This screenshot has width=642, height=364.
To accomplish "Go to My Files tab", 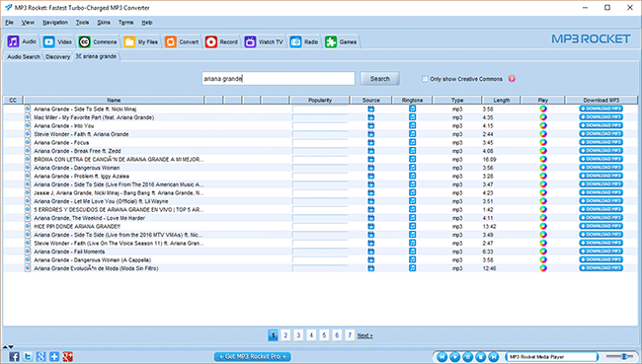I will point(141,41).
